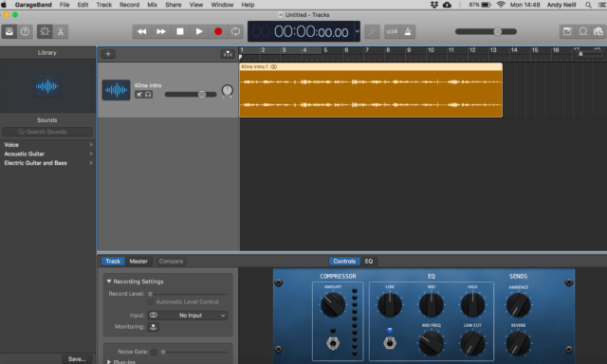Switch to the EQ tab
The image size is (607, 364).
(369, 261)
